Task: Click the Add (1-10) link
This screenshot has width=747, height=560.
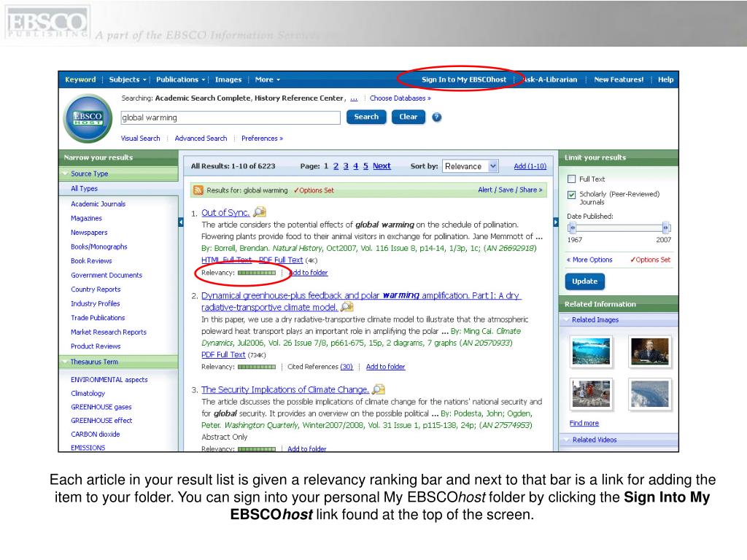Action: 530,166
